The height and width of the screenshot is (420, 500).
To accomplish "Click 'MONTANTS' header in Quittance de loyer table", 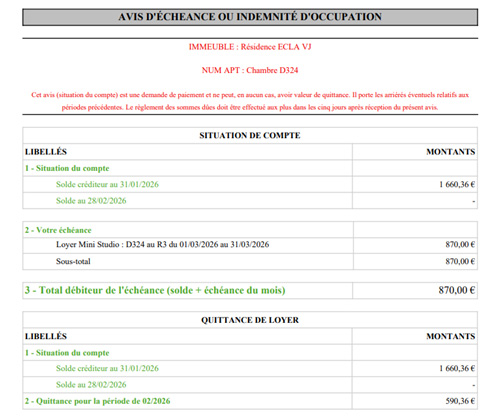I will [x=451, y=336].
